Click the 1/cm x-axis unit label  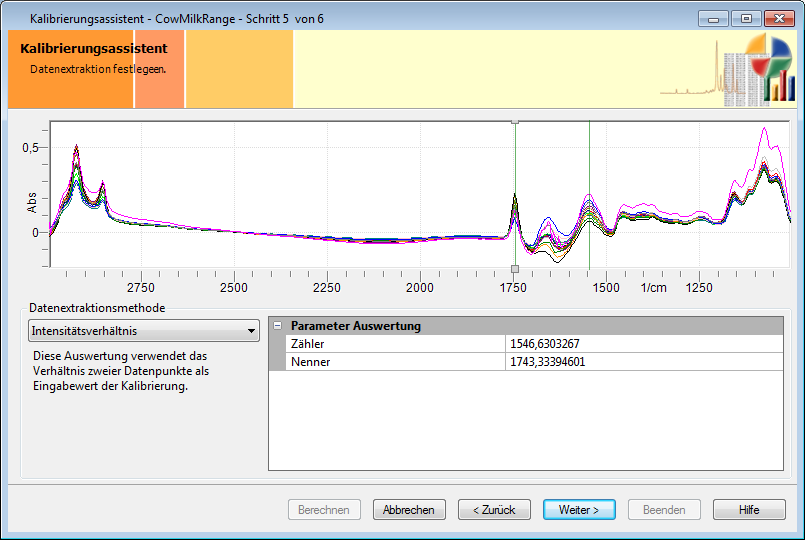pos(653,288)
